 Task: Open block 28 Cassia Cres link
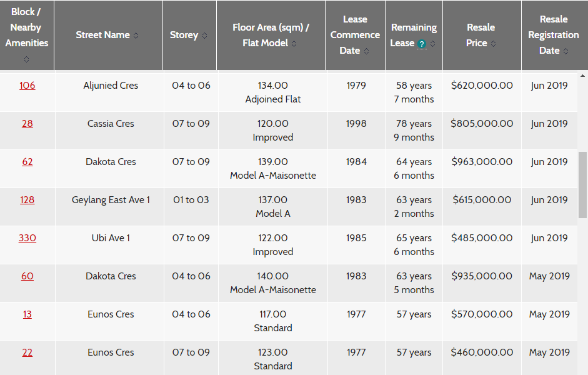pos(27,124)
